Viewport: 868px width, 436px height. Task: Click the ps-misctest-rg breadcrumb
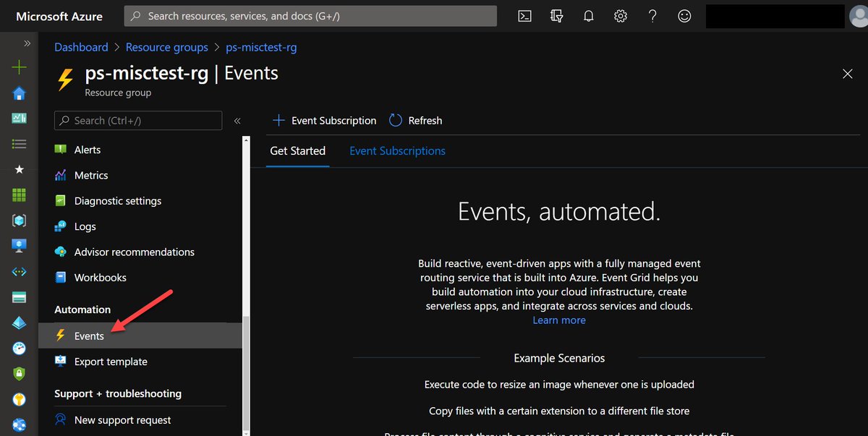click(x=261, y=47)
